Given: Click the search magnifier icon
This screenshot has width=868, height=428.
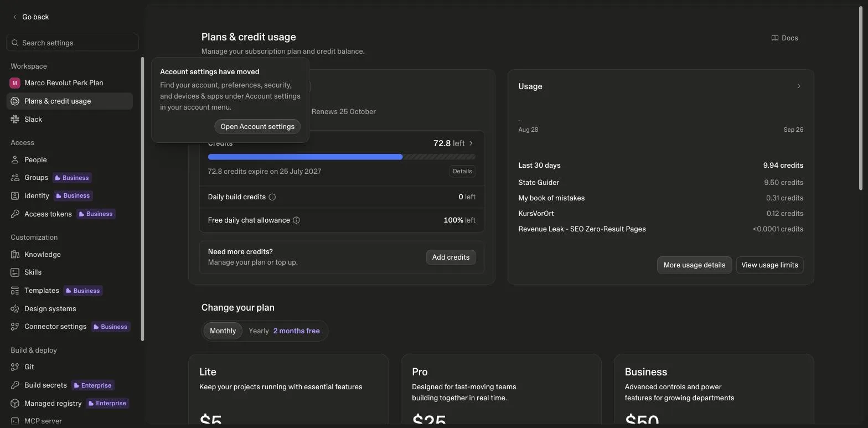Looking at the screenshot, I should [15, 43].
